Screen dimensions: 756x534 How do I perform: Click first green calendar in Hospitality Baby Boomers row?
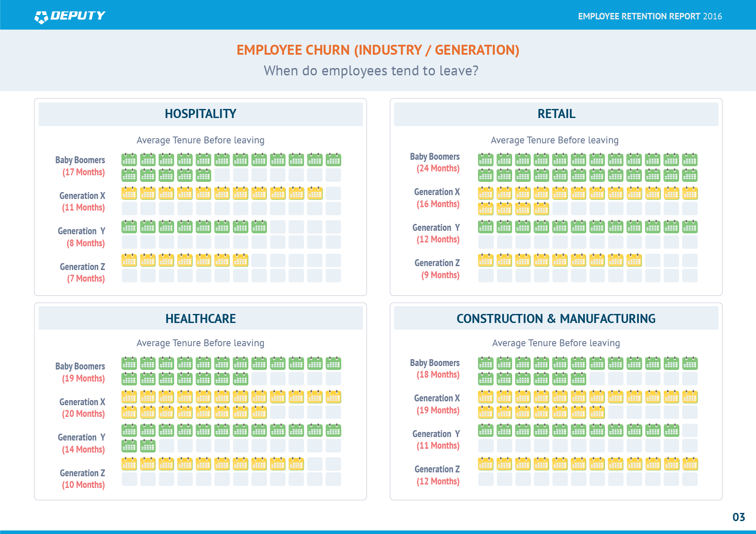(129, 160)
